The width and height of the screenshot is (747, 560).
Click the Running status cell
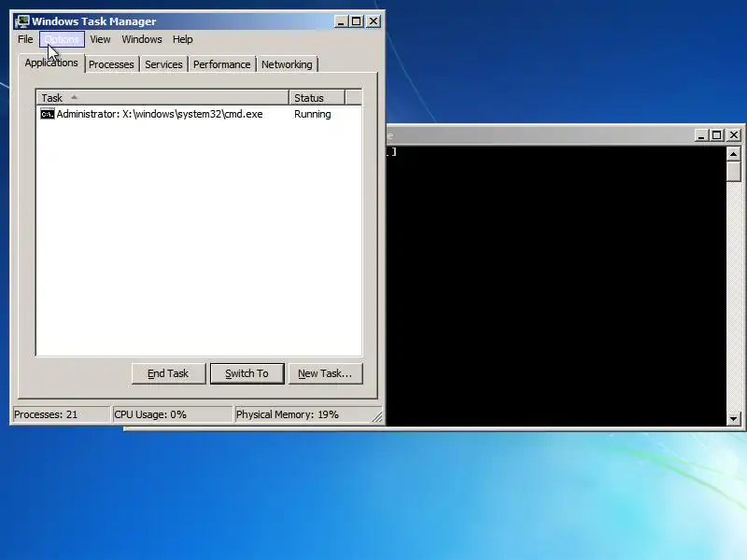click(x=313, y=114)
